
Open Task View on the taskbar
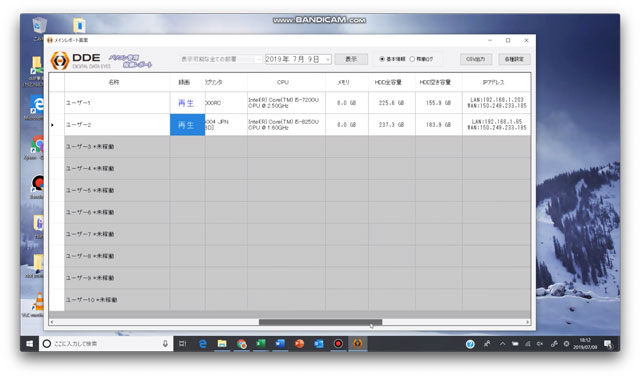(x=183, y=344)
